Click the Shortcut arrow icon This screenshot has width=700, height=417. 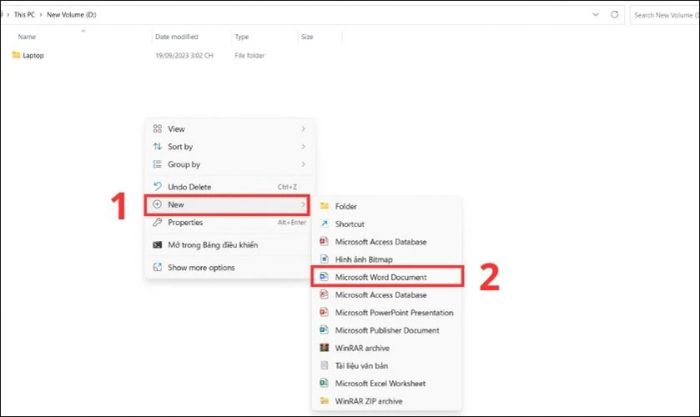pyautogui.click(x=325, y=224)
